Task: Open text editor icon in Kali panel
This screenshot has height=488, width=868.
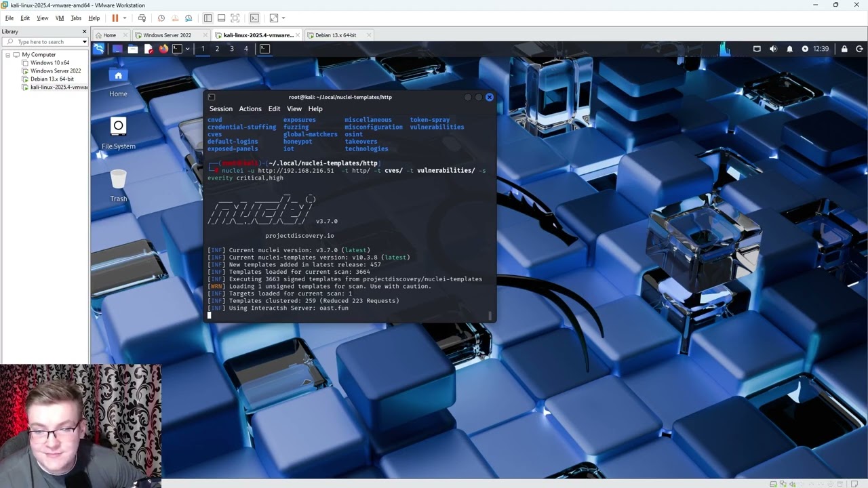Action: point(148,49)
